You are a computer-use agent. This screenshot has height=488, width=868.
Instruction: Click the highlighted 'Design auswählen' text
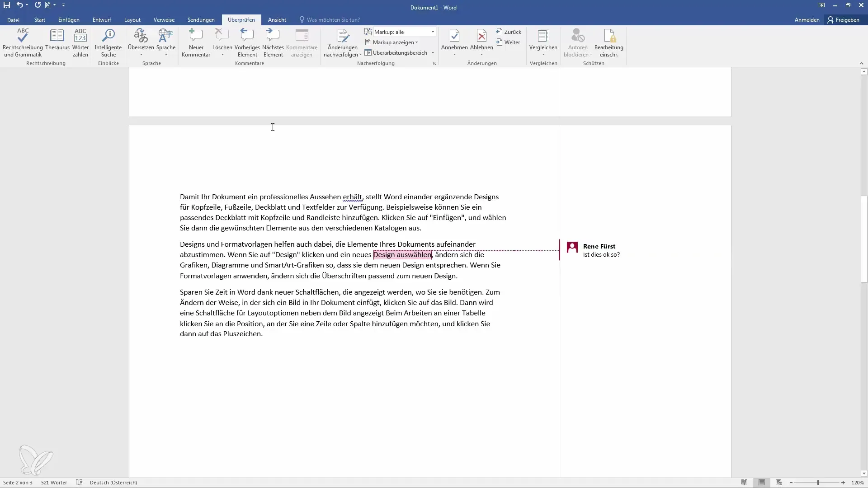402,255
